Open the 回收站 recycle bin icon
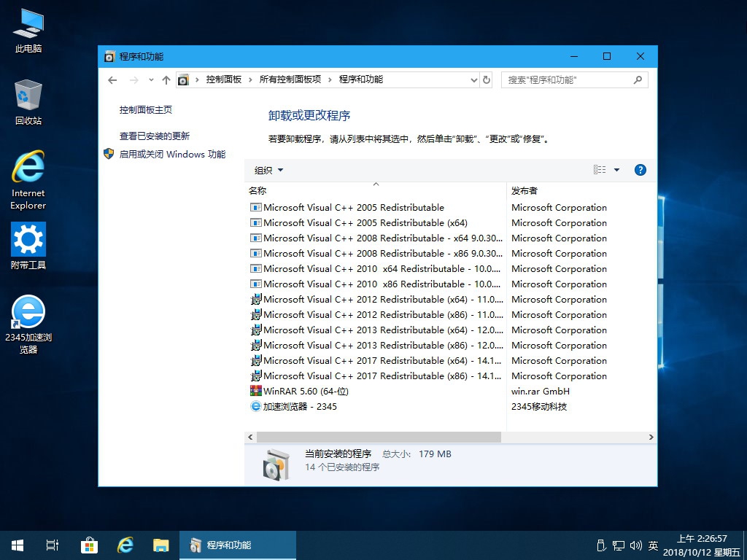Screen dimensions: 747x560 coord(28,102)
